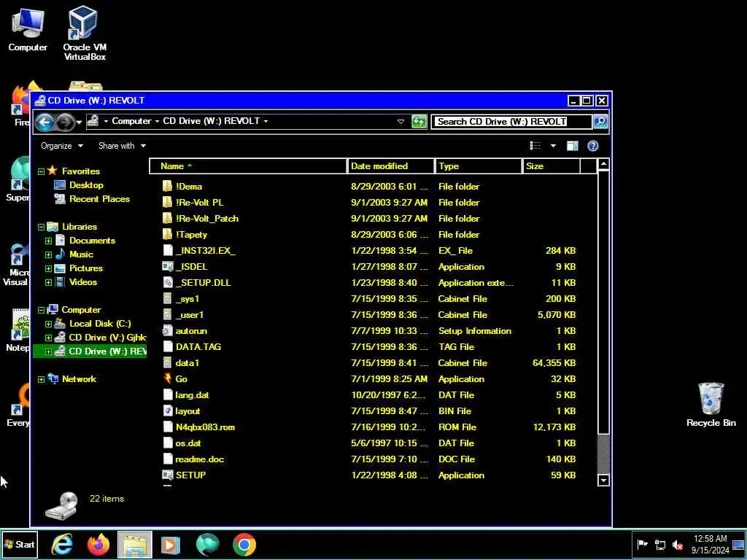Select the autorun setup information icon
747x560 pixels.
pyautogui.click(x=167, y=330)
